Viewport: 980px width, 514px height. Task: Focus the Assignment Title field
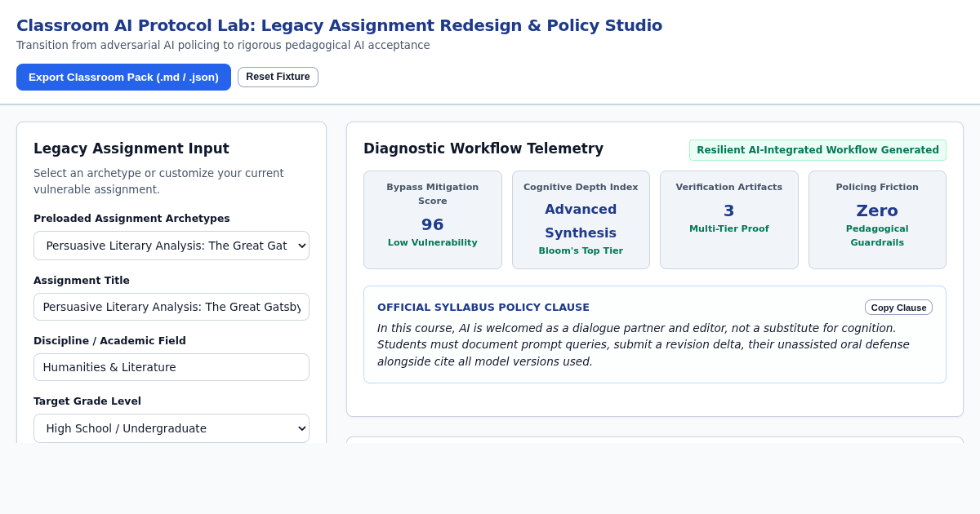pos(171,307)
